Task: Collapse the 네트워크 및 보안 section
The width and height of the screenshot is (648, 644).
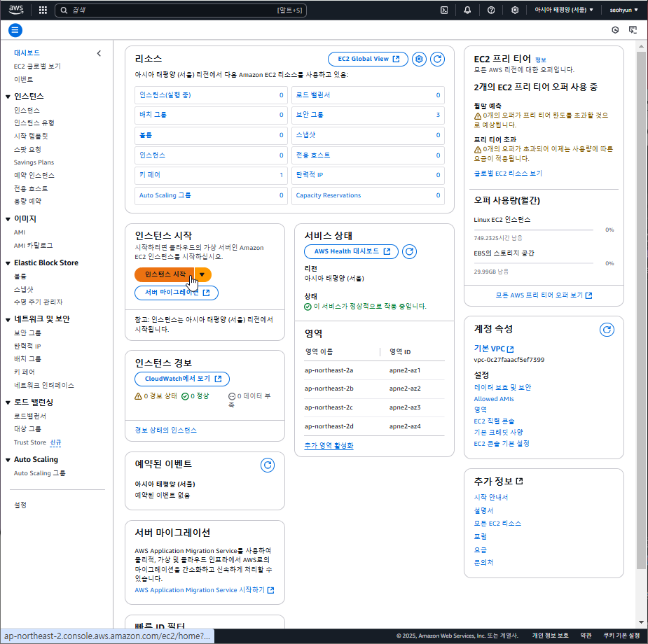Action: (x=8, y=319)
